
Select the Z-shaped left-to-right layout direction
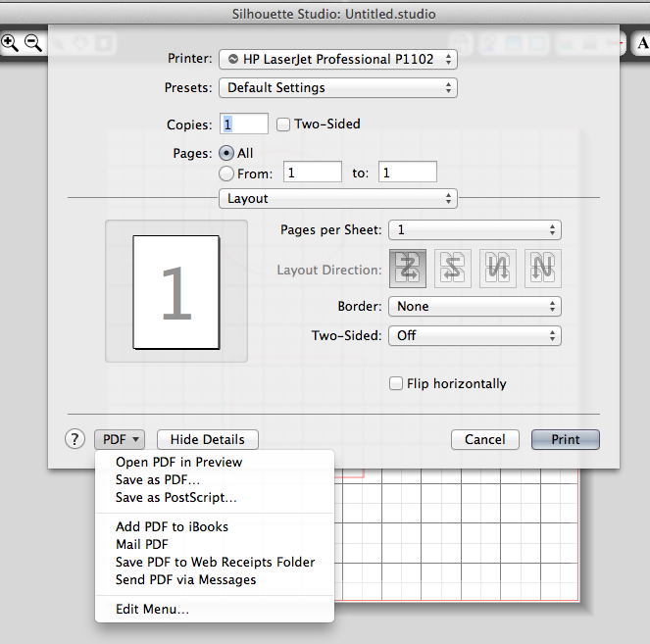(x=408, y=269)
